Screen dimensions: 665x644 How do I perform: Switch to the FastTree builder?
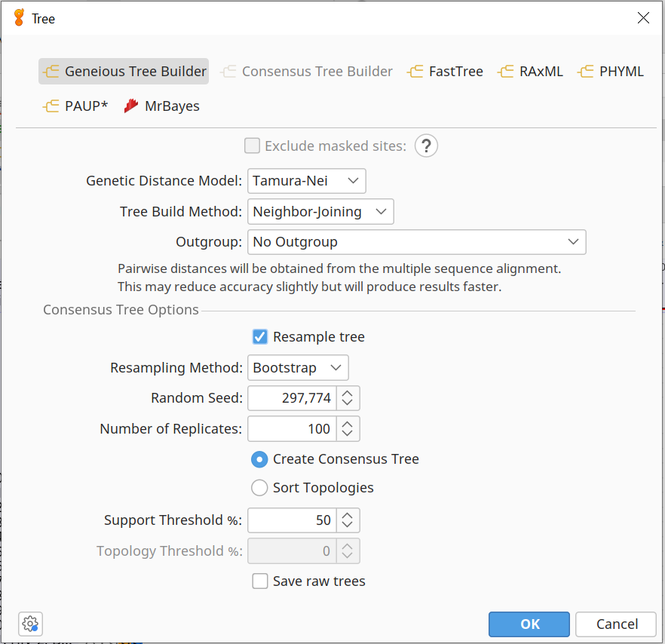(x=446, y=72)
